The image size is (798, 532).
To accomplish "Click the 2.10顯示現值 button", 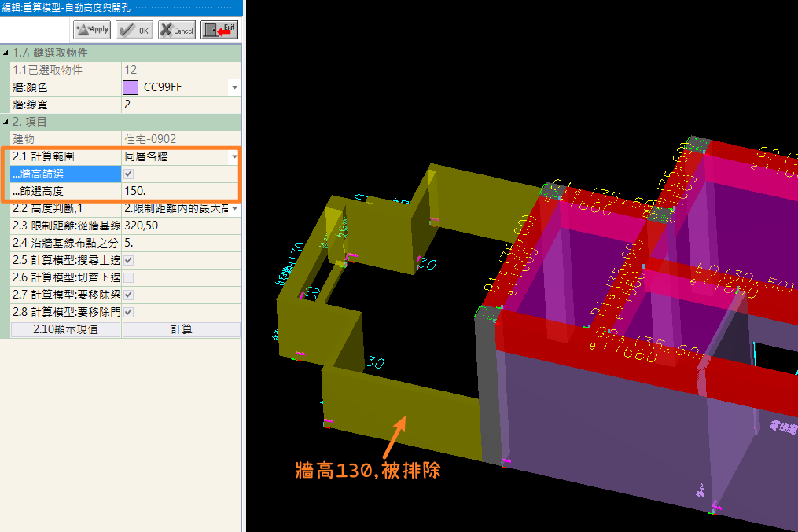I will (x=65, y=329).
